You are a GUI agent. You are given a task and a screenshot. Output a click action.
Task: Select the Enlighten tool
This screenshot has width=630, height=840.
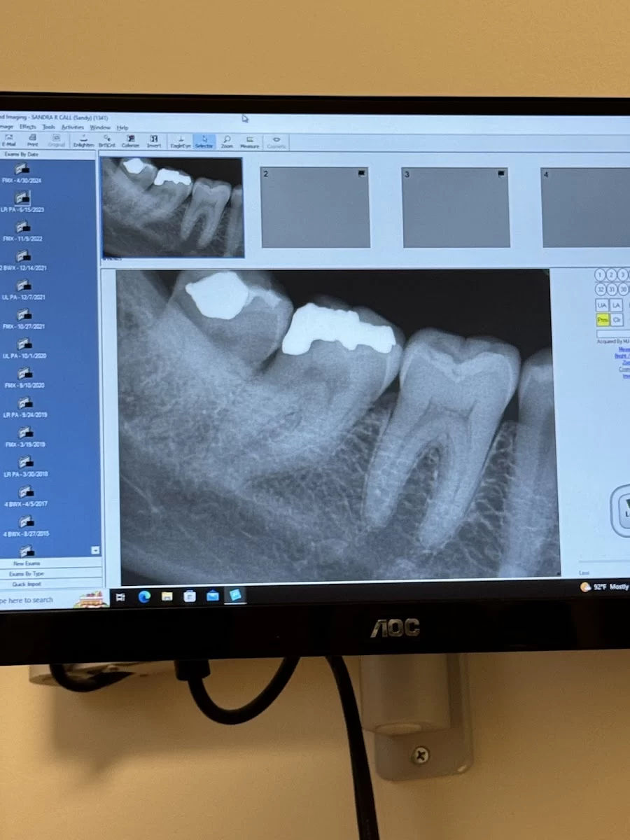point(83,141)
